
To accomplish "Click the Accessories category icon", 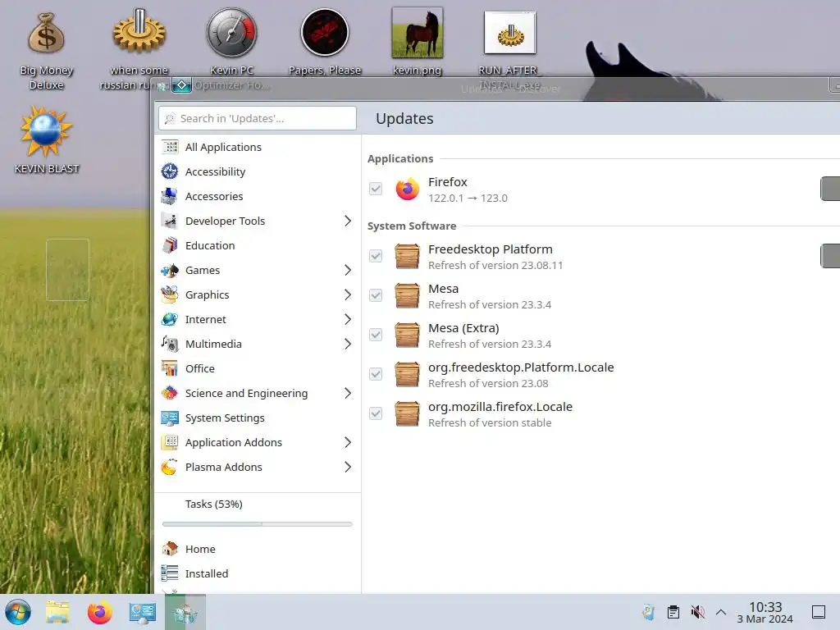I will [x=170, y=196].
